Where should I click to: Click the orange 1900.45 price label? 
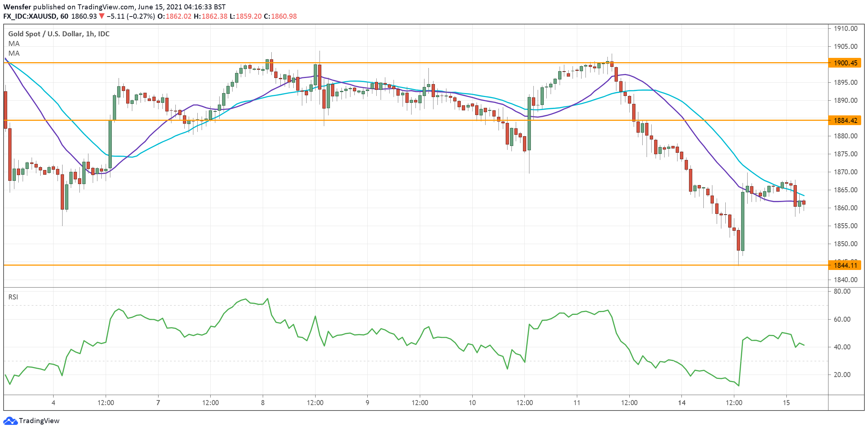(845, 63)
